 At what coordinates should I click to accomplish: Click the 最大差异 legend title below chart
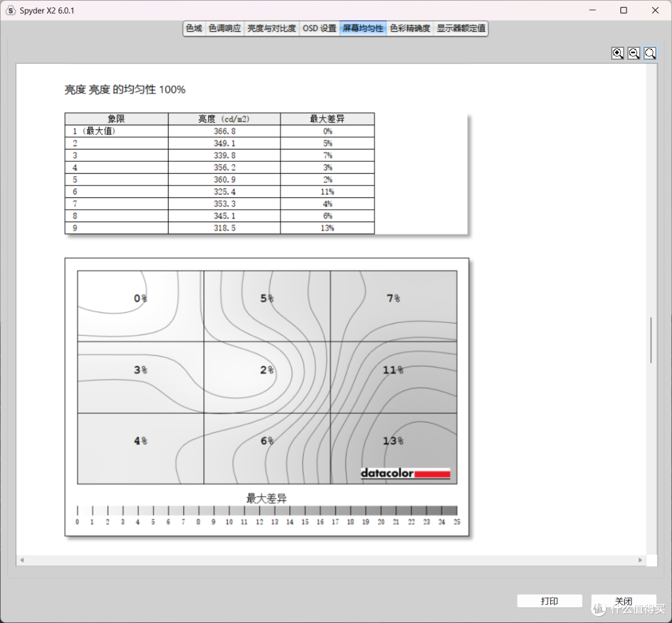(266, 499)
